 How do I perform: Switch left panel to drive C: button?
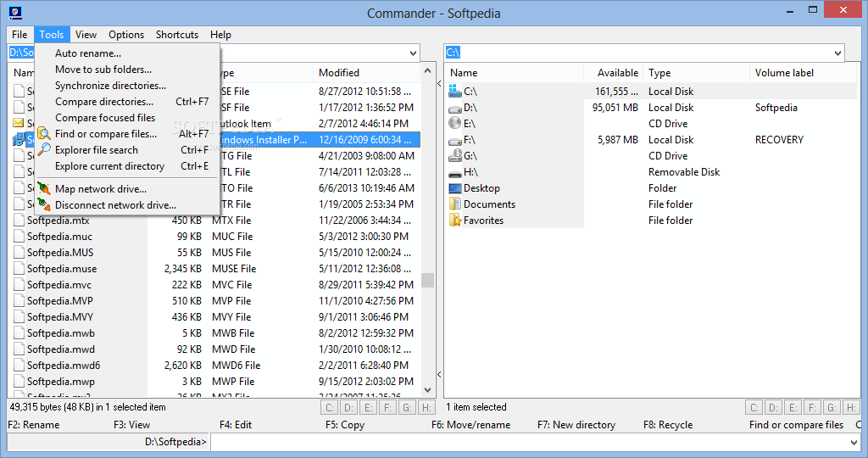[x=330, y=408]
